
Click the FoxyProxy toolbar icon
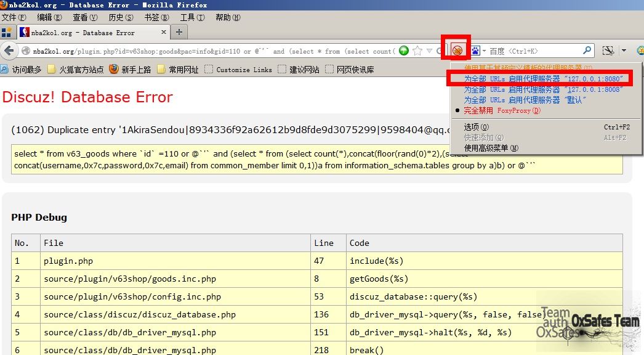point(457,51)
